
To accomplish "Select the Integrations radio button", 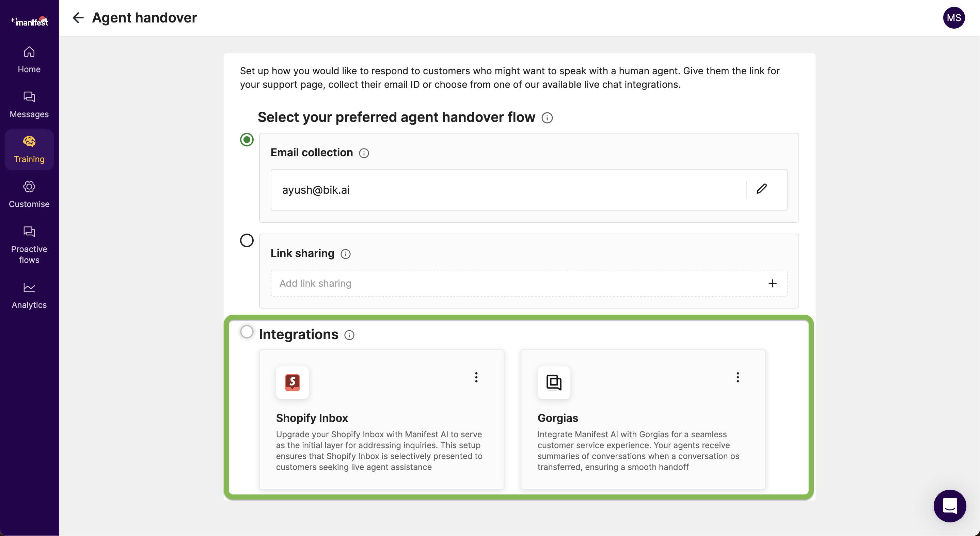I will (247, 332).
